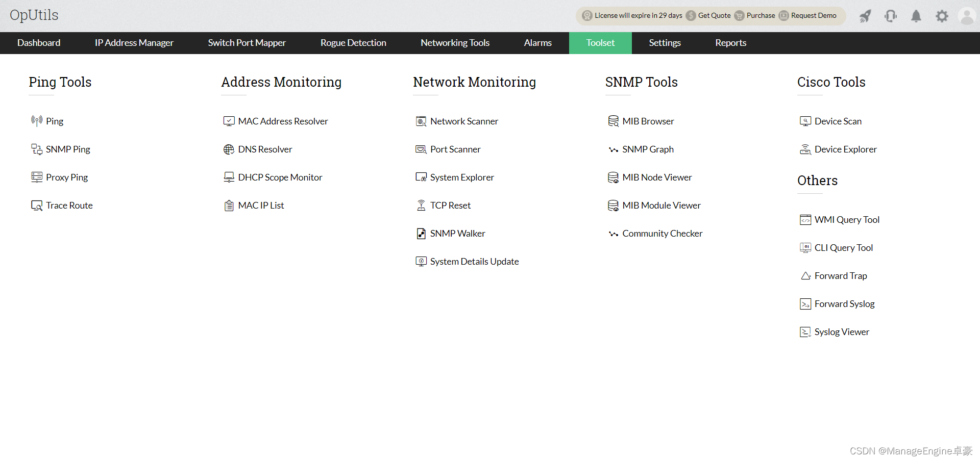Click the WMI Query Tool icon

click(x=805, y=219)
